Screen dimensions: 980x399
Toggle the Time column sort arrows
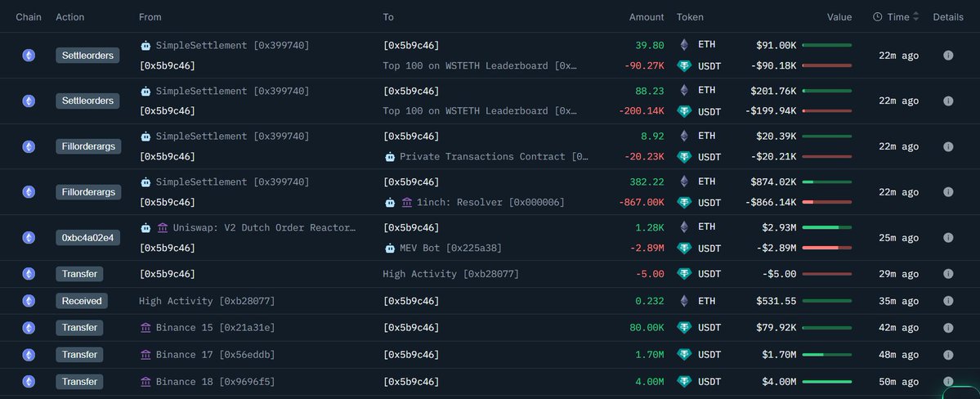tap(916, 16)
